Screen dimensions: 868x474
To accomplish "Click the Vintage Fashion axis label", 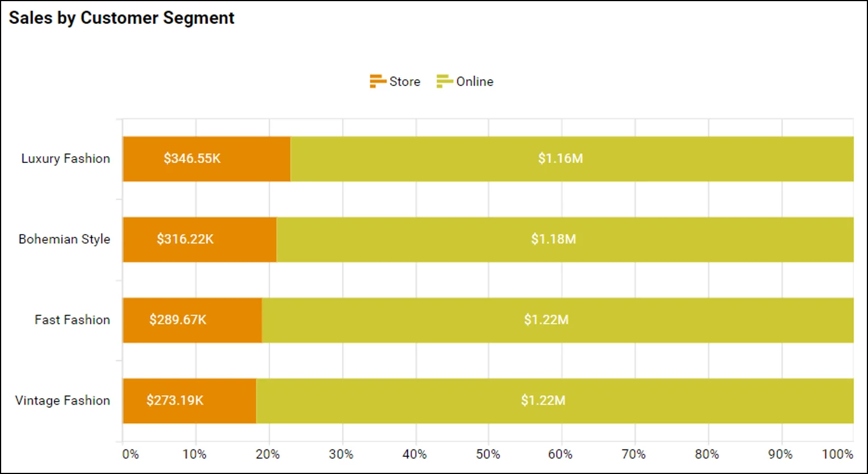I will (x=63, y=401).
